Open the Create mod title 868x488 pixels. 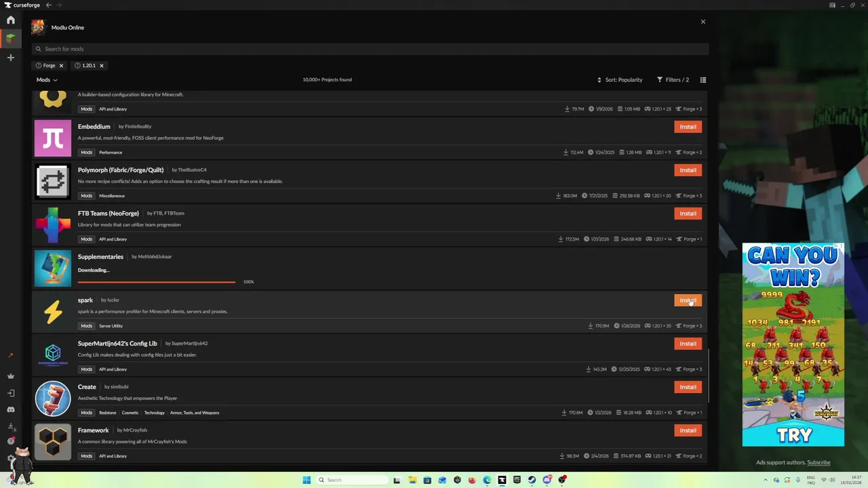(87, 387)
